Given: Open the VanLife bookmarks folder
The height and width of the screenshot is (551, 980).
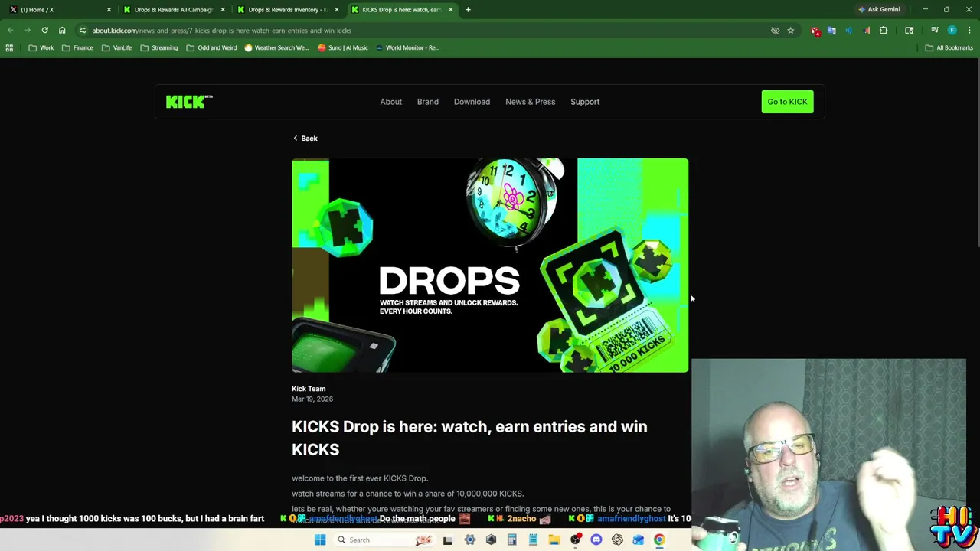Looking at the screenshot, I should [x=116, y=47].
